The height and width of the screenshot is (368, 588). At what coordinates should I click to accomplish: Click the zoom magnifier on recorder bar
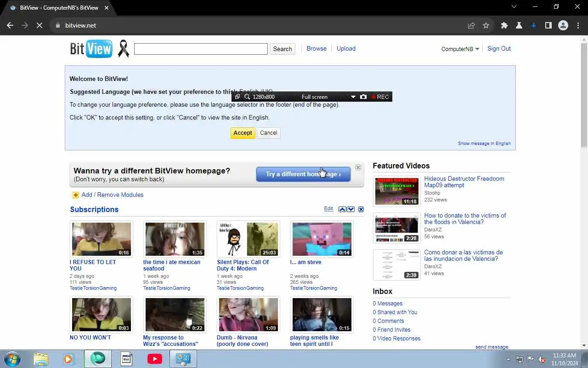point(247,97)
